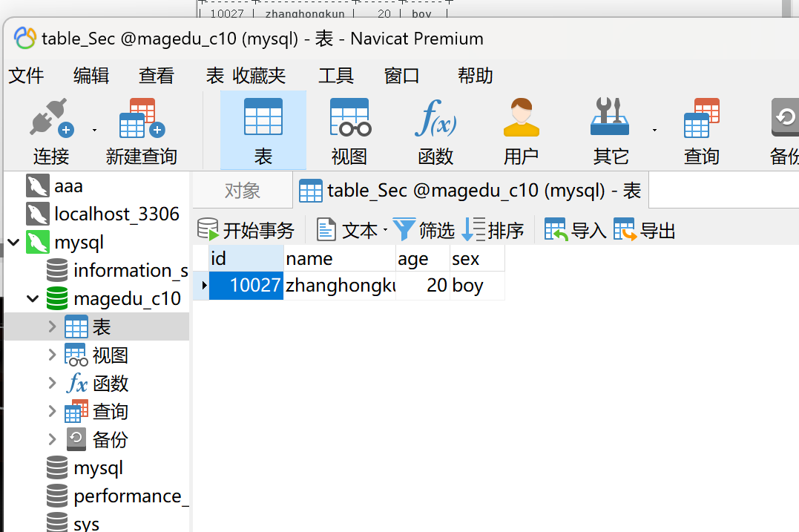
Task: Click the sex column header
Action: pyautogui.click(x=477, y=258)
